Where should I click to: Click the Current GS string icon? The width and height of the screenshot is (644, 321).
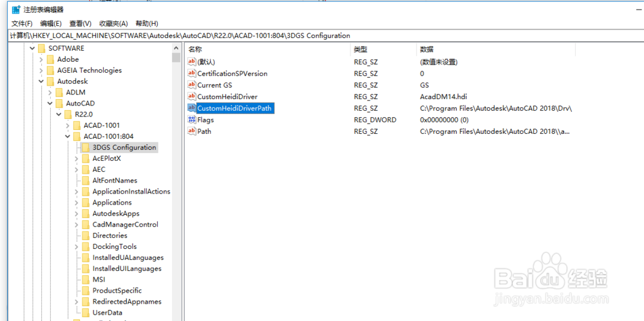tap(192, 85)
